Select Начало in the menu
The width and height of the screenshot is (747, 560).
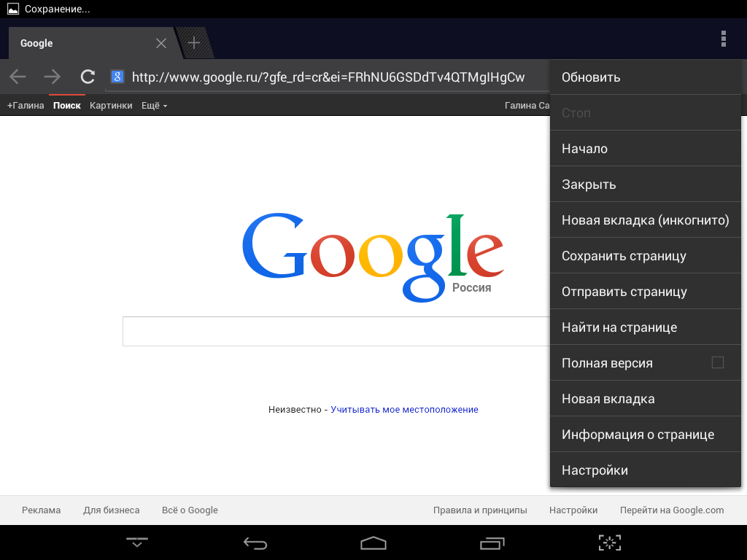click(646, 149)
